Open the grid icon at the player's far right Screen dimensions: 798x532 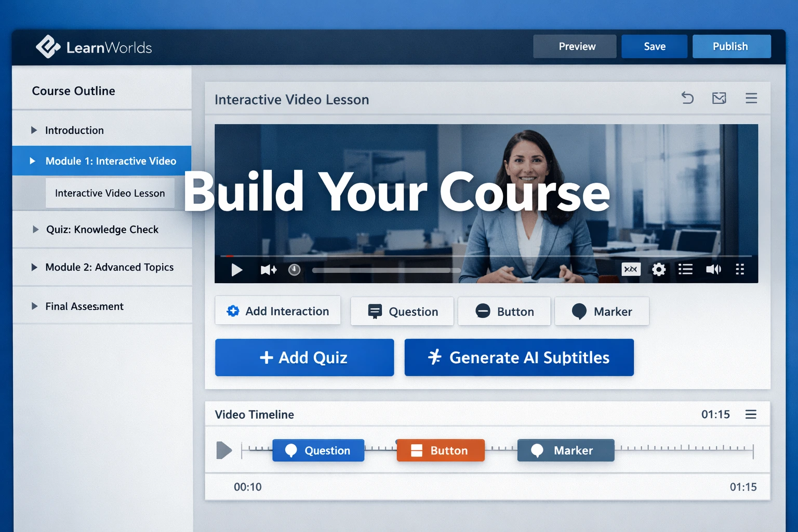pyautogui.click(x=740, y=270)
